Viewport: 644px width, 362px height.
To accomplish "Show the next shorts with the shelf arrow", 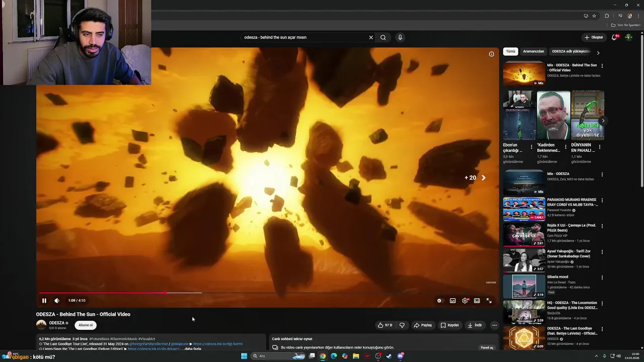I will point(603,121).
